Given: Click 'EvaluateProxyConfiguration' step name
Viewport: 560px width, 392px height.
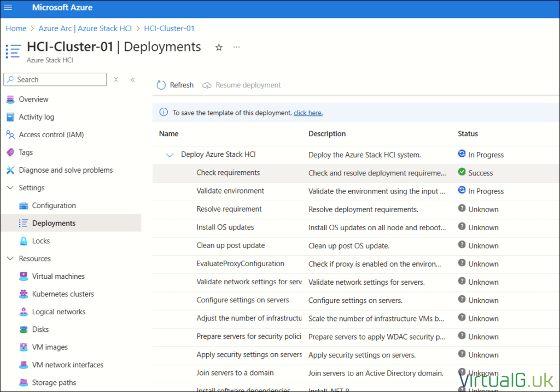Looking at the screenshot, I should [241, 264].
